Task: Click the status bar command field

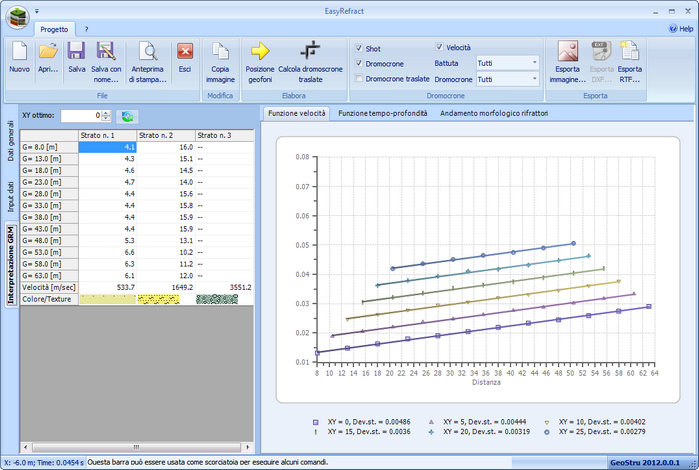Action: pyautogui.click(x=299, y=462)
